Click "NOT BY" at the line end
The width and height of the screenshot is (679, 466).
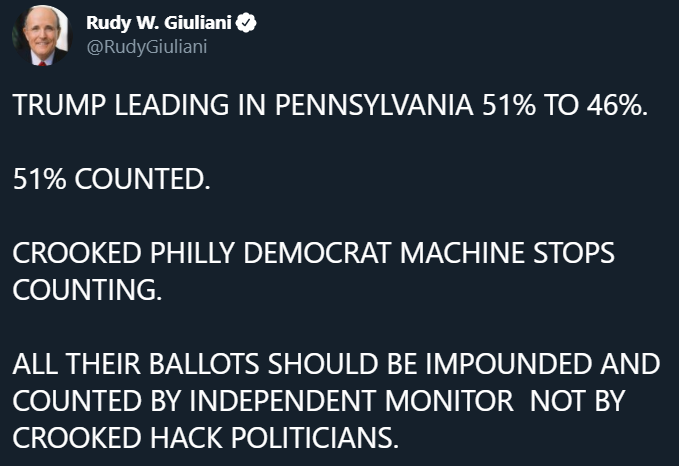point(577,398)
